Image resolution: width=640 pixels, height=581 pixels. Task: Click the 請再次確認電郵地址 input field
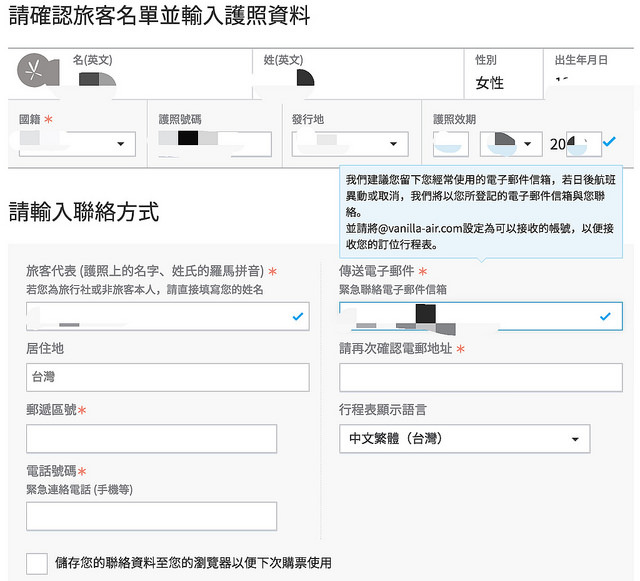tap(480, 377)
